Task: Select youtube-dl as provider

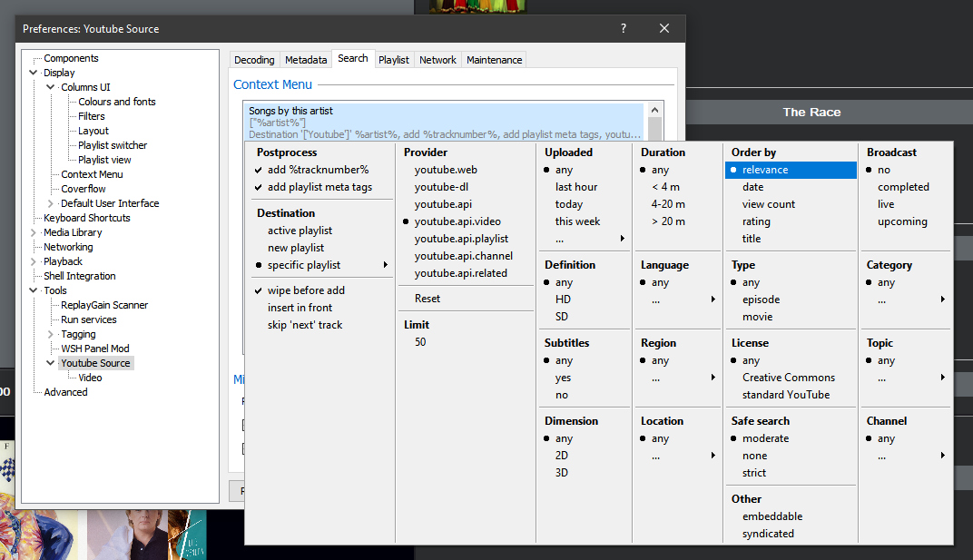Action: pyautogui.click(x=442, y=187)
